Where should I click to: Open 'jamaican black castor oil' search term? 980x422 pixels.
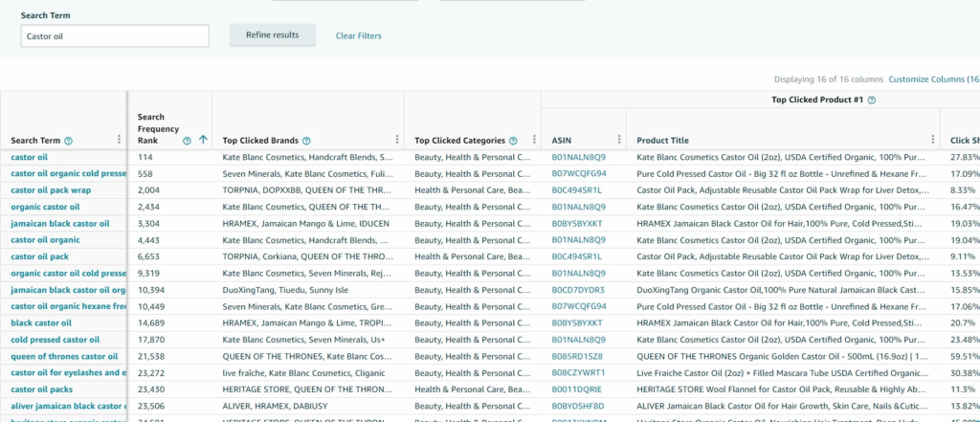pyautogui.click(x=60, y=223)
